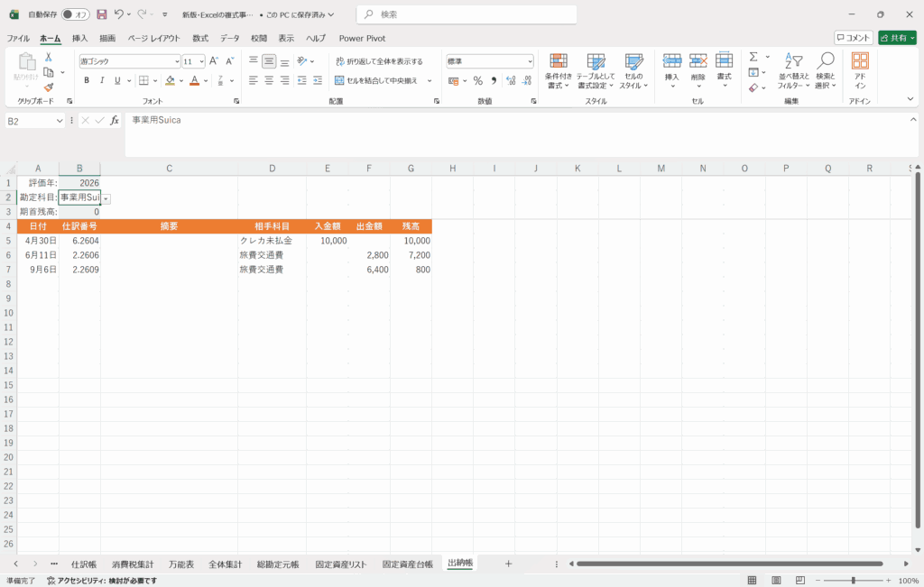
Task: Click the コメント (Comments) button
Action: (x=853, y=38)
